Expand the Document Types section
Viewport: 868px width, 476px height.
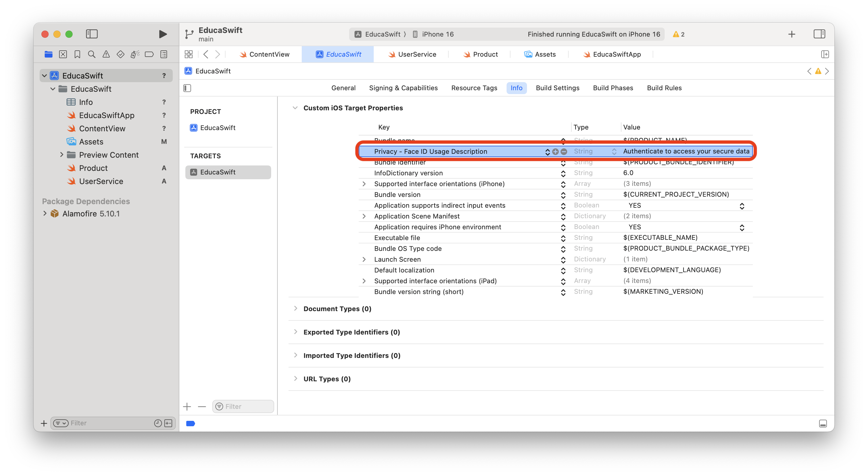click(295, 308)
